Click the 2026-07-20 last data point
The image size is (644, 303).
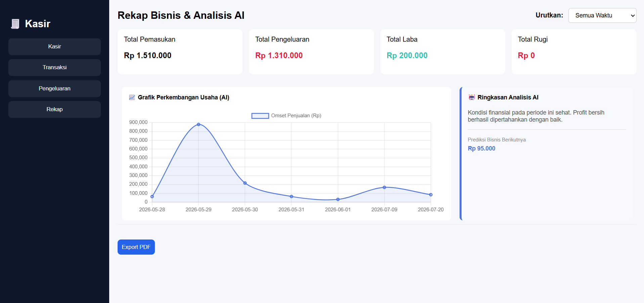point(431,195)
